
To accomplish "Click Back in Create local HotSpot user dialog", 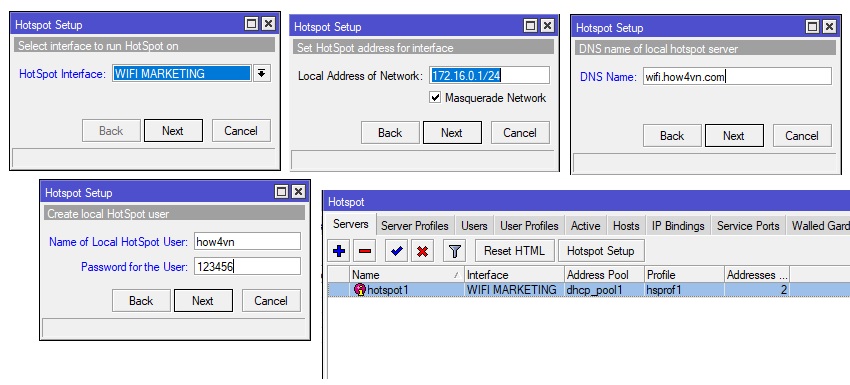I will coord(141,300).
